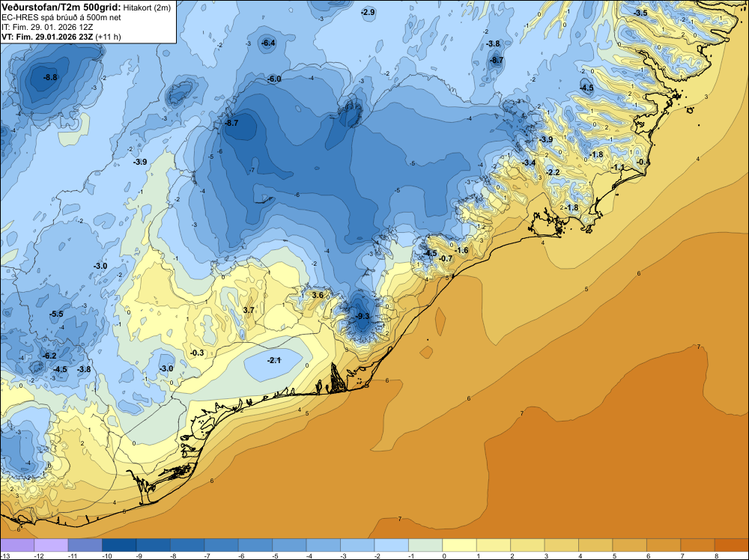Click the -8.8 temperature label

tap(50, 77)
